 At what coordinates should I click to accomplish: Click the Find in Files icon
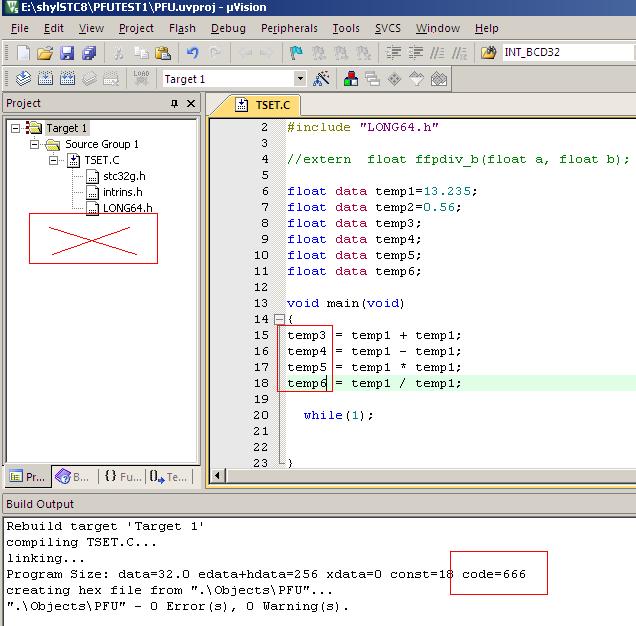(488, 53)
